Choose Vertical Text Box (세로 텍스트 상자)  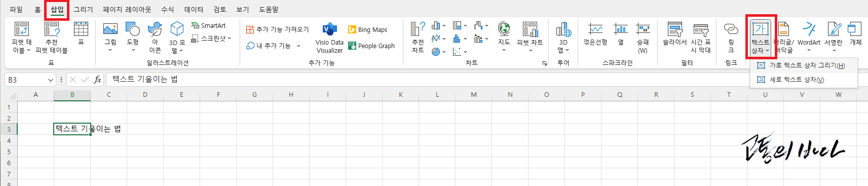[804, 80]
